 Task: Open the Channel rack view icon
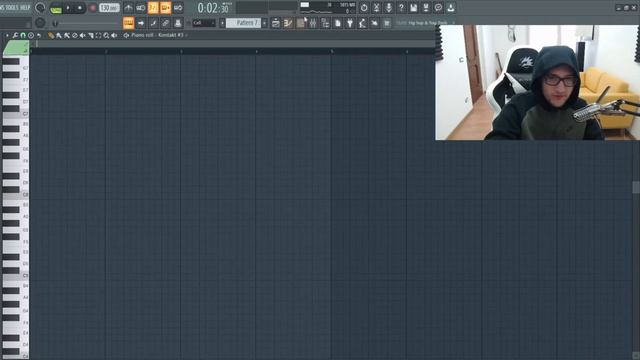(300, 23)
